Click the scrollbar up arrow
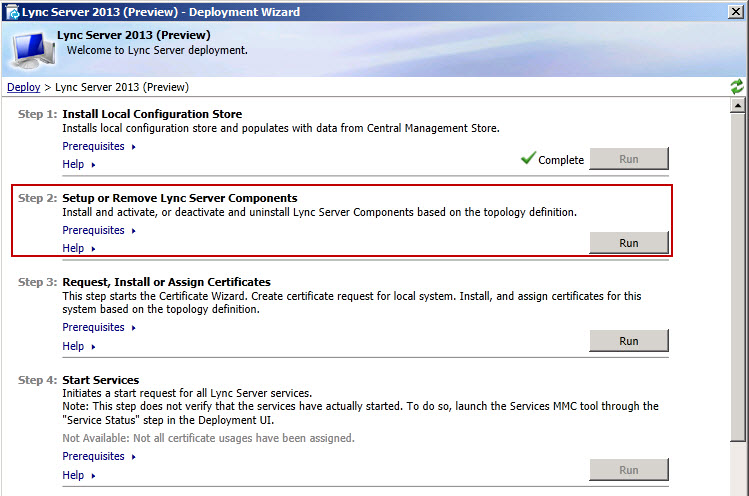The width and height of the screenshot is (749, 496). pyautogui.click(x=738, y=105)
